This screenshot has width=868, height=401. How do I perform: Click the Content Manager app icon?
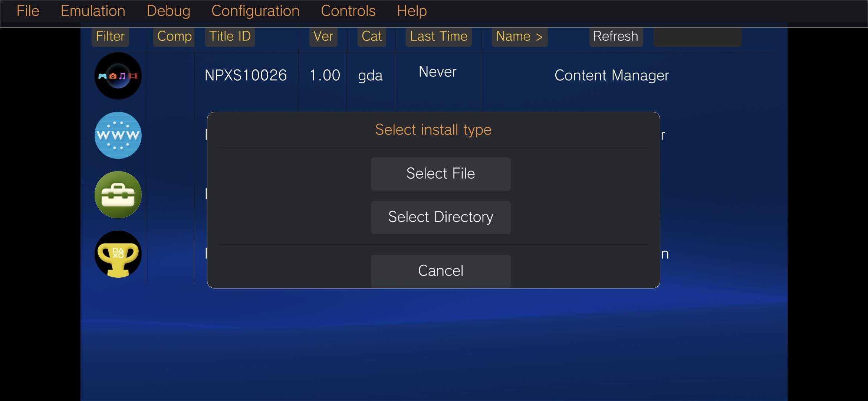[118, 76]
